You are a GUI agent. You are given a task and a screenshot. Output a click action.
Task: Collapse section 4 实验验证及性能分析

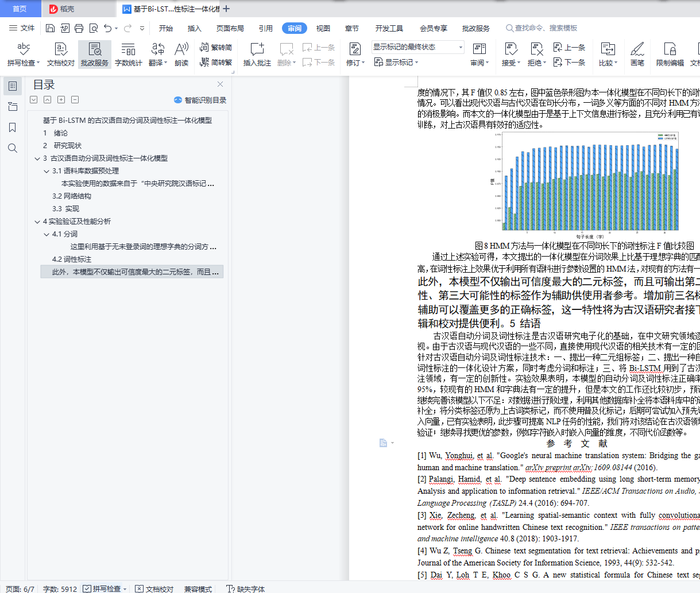pyautogui.click(x=37, y=222)
